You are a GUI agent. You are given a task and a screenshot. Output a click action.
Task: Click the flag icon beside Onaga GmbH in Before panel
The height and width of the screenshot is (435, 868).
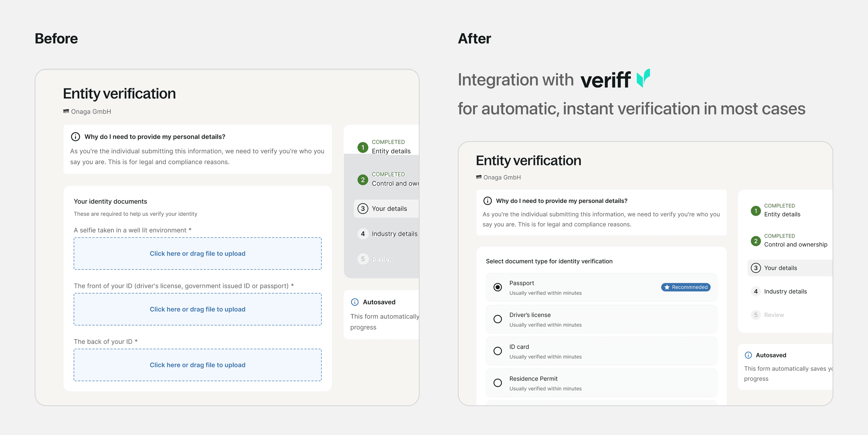[66, 111]
